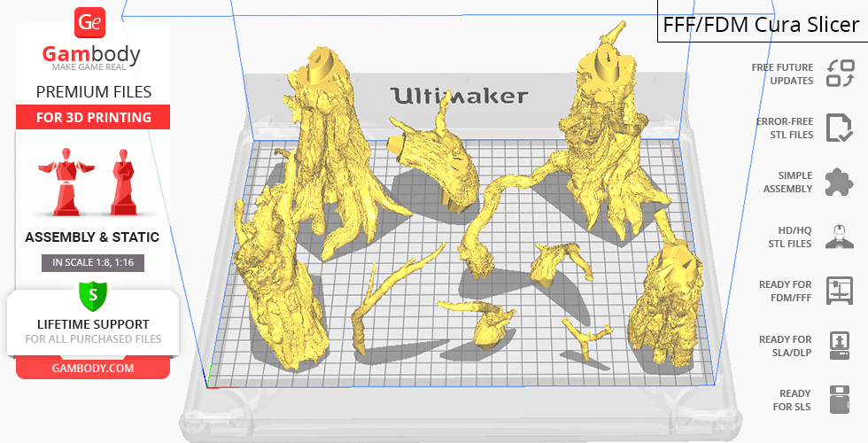Click the red "FOR 3D PRINTING" banner
The height and width of the screenshot is (443, 868).
point(93,117)
